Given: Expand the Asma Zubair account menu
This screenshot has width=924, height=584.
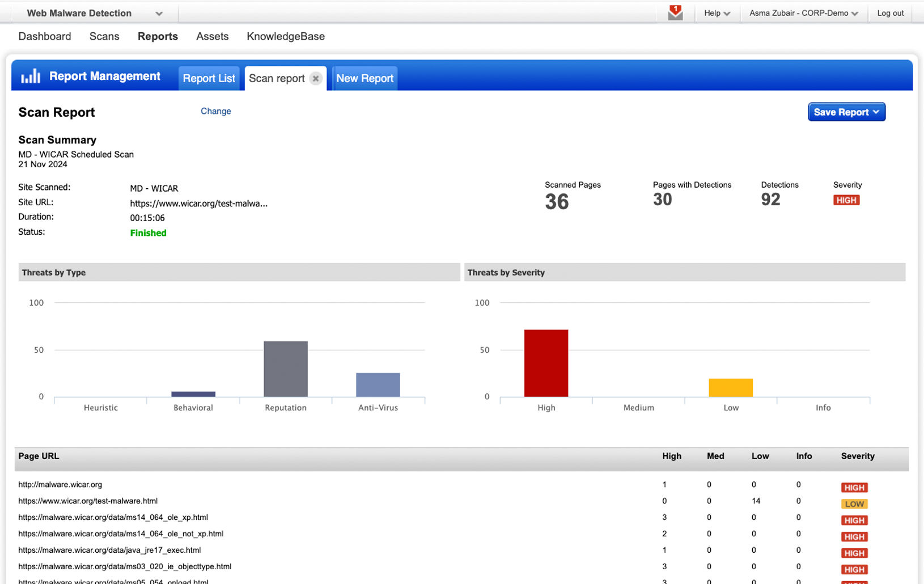Looking at the screenshot, I should point(803,13).
